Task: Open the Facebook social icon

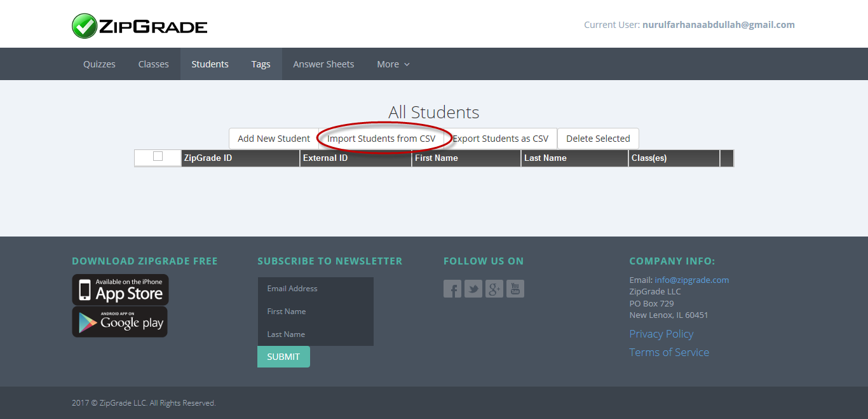Action: [452, 289]
